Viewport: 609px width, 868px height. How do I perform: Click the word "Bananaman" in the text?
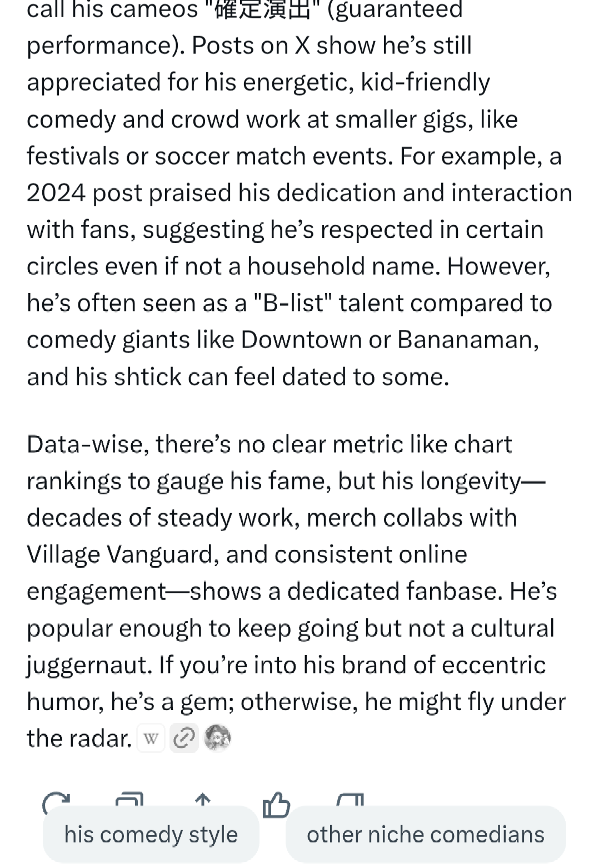click(467, 339)
